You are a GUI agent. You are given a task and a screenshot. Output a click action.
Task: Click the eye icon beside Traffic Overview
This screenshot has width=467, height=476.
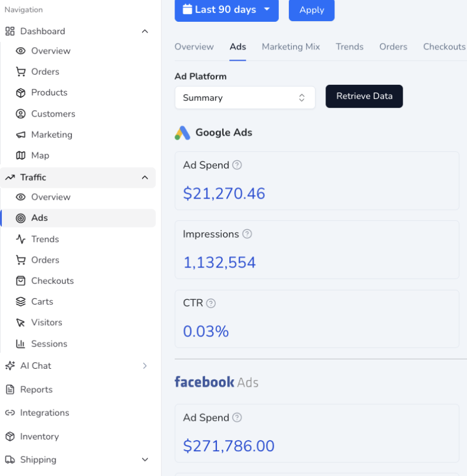coord(21,197)
